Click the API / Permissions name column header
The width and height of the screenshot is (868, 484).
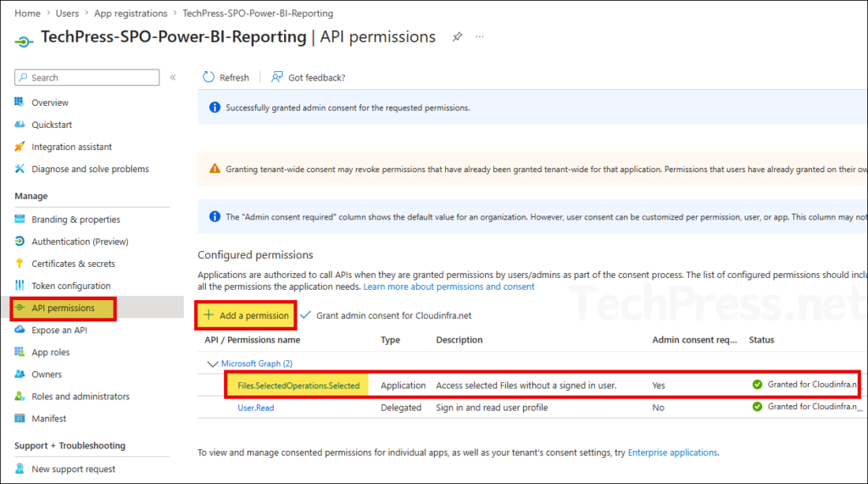point(252,340)
